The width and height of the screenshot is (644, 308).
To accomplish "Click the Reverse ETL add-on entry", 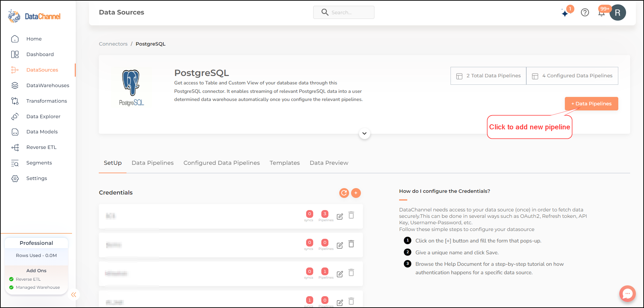I will point(25,279).
